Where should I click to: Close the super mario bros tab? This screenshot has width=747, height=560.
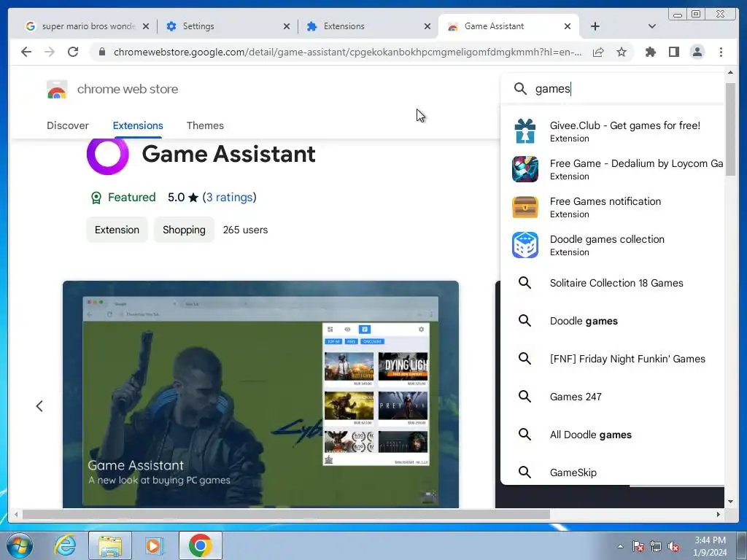(146, 26)
